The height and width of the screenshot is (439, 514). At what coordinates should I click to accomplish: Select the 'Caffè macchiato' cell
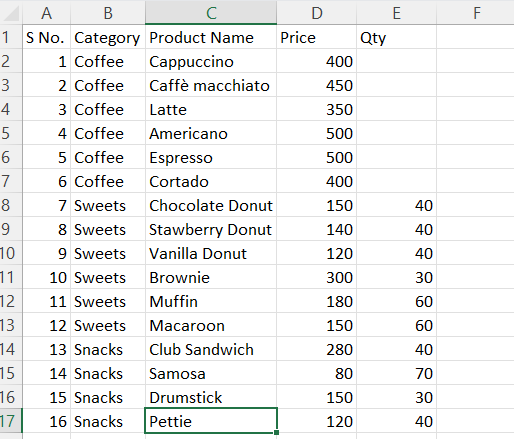pos(211,85)
